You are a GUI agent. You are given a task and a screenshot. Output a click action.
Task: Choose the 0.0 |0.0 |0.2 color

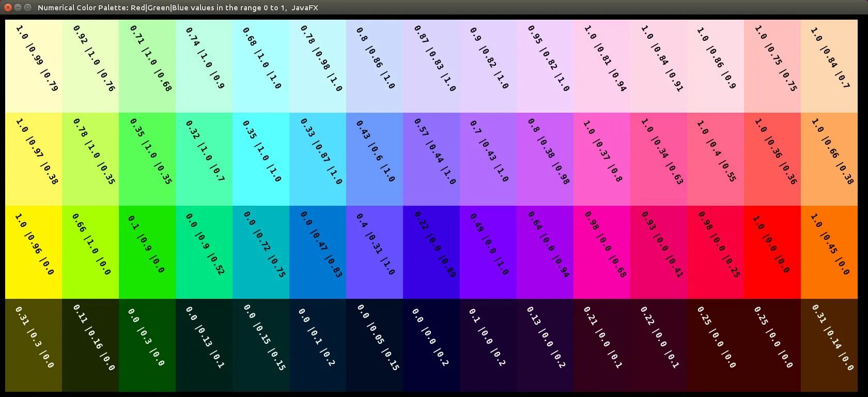tap(431, 345)
